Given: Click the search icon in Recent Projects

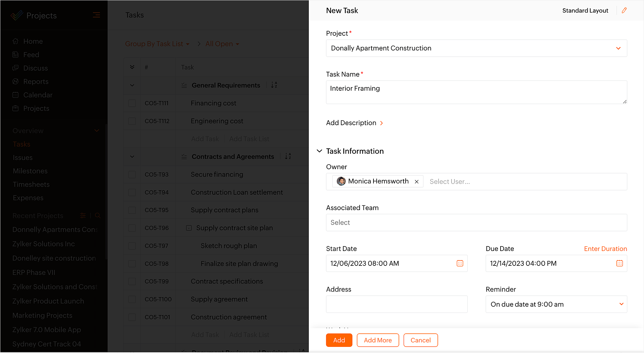Looking at the screenshot, I should [98, 216].
